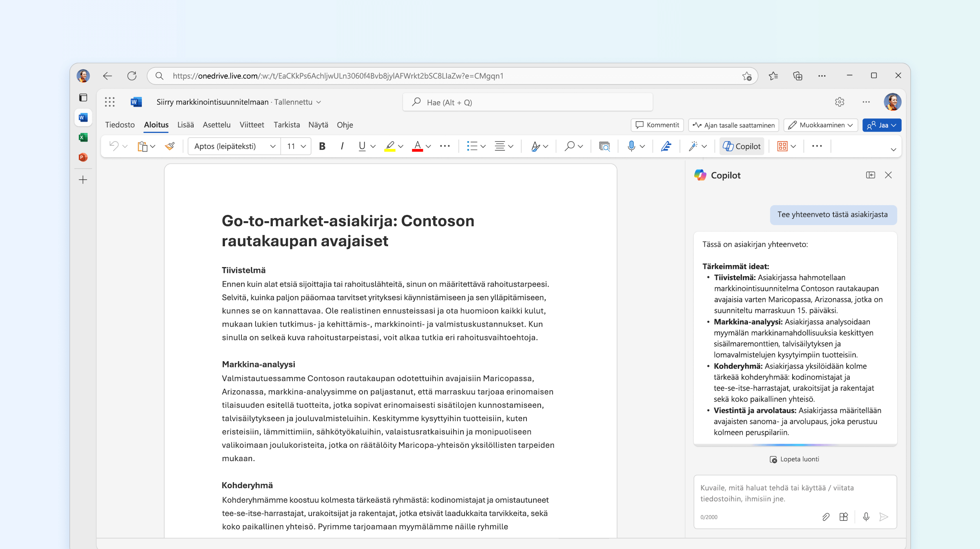The height and width of the screenshot is (549, 980).
Task: Switch to the Viitteet tab
Action: tap(252, 125)
